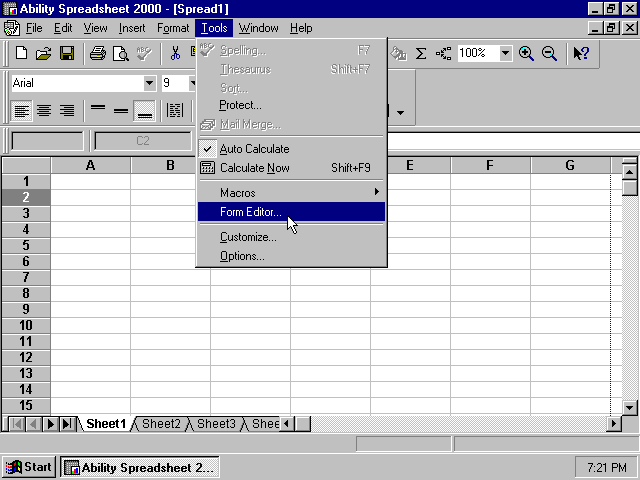Click the New document icon
Image resolution: width=640 pixels, height=480 pixels.
click(x=21, y=53)
